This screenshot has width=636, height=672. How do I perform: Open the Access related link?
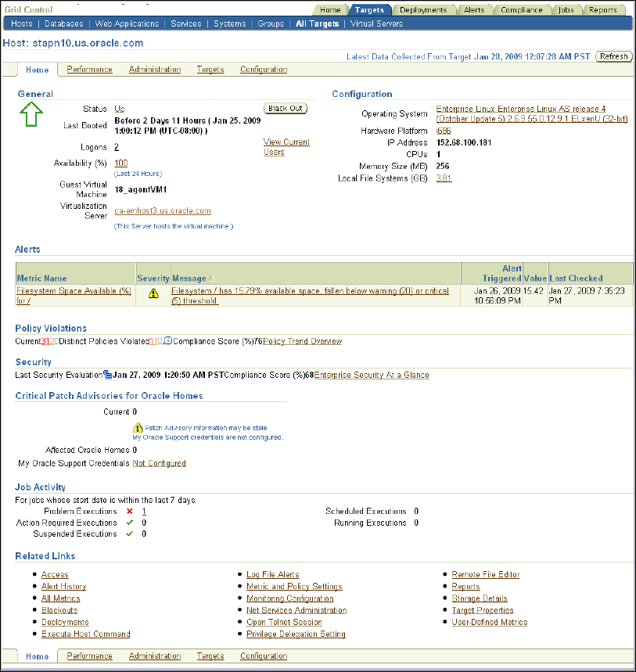point(55,574)
